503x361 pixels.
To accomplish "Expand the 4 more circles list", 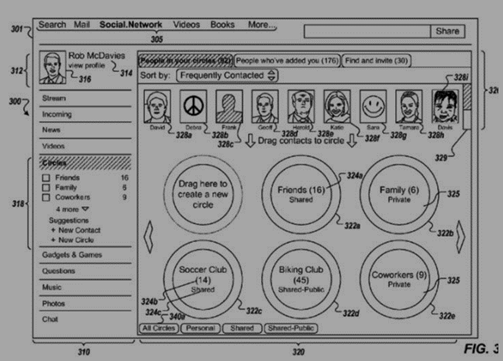I will [x=72, y=209].
